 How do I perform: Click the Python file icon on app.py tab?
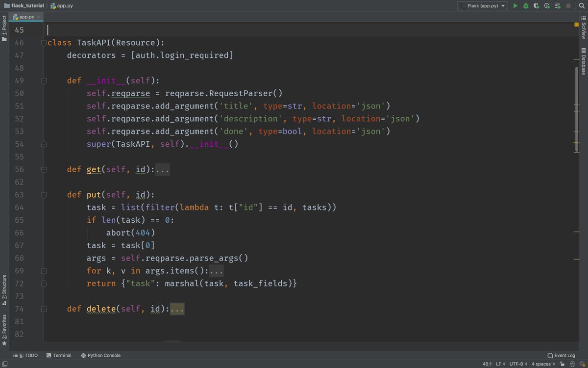15,17
